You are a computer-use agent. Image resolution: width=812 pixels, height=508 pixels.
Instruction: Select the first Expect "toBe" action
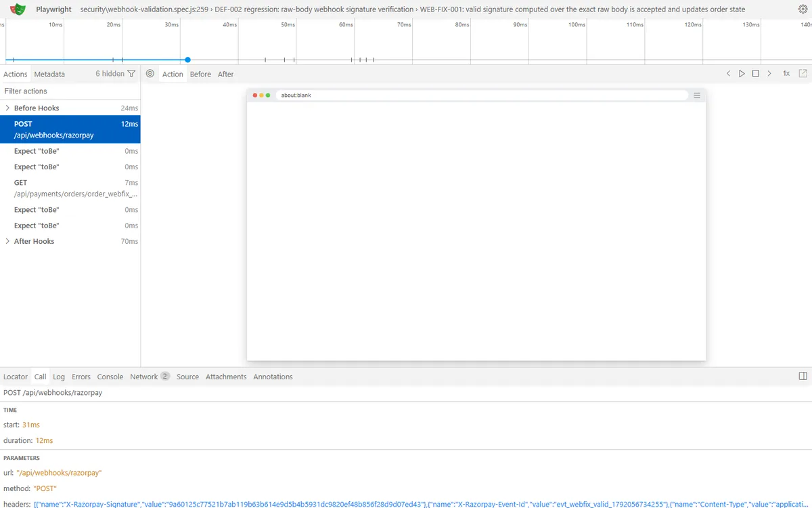click(70, 151)
